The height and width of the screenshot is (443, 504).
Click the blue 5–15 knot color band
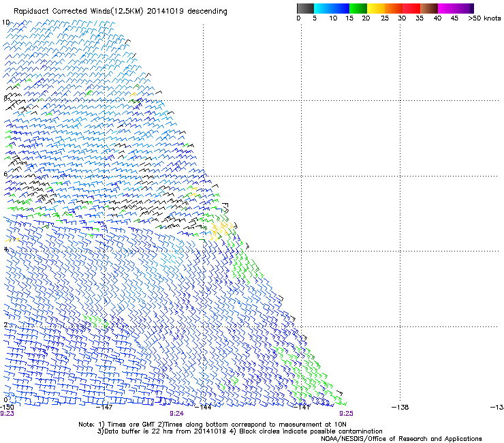332,8
